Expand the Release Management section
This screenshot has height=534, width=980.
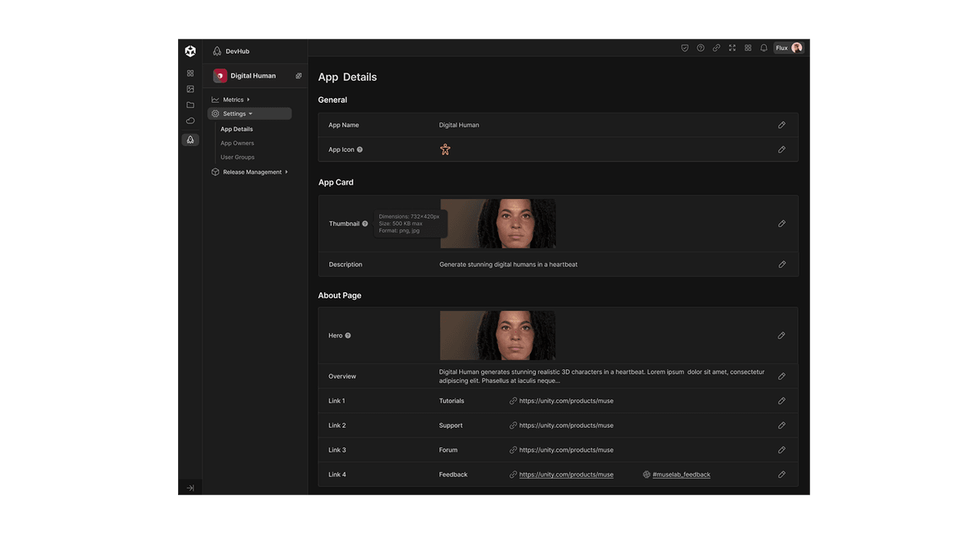[x=252, y=172]
